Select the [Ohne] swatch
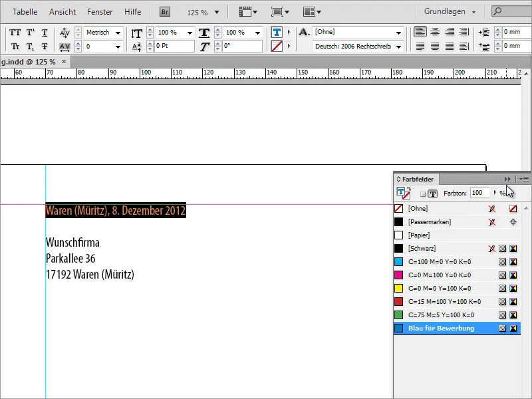Viewport: 532px width, 399px height. click(457, 209)
